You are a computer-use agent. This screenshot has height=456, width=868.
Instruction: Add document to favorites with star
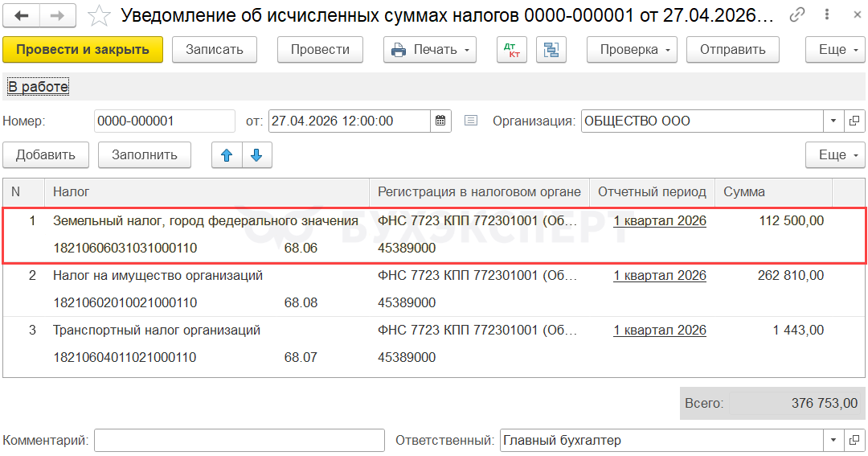(99, 15)
